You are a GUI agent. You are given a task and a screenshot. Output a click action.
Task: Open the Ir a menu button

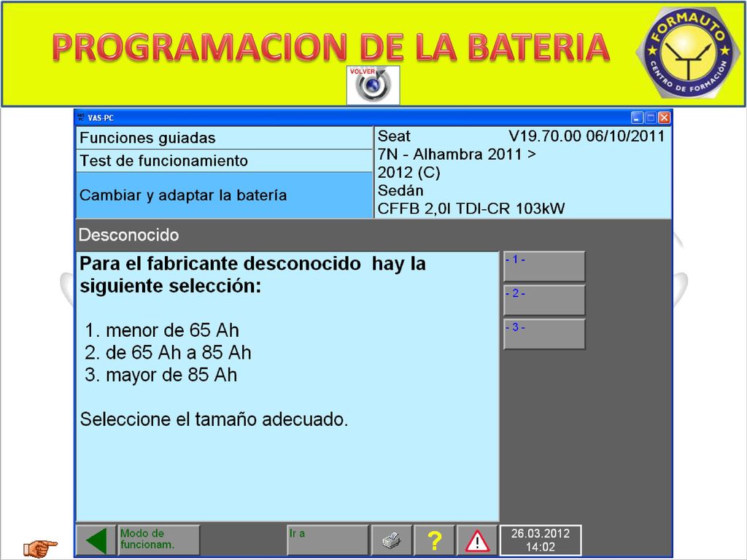pos(328,540)
